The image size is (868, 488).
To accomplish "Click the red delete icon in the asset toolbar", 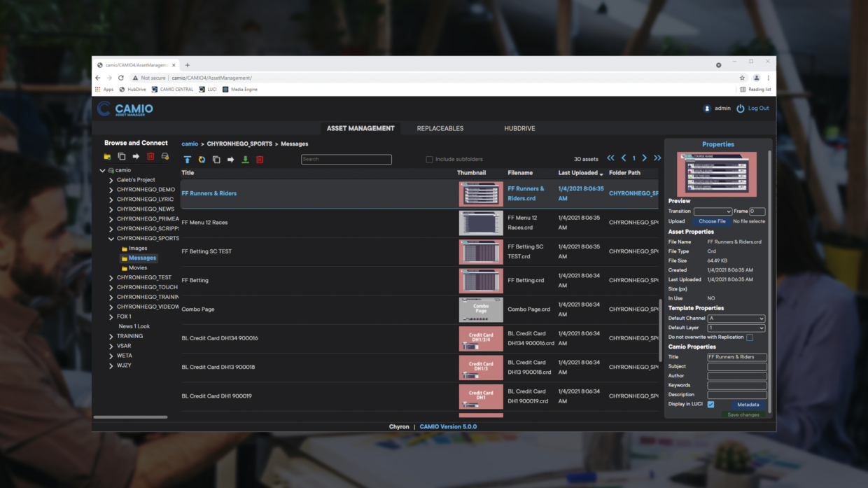I will coord(259,159).
